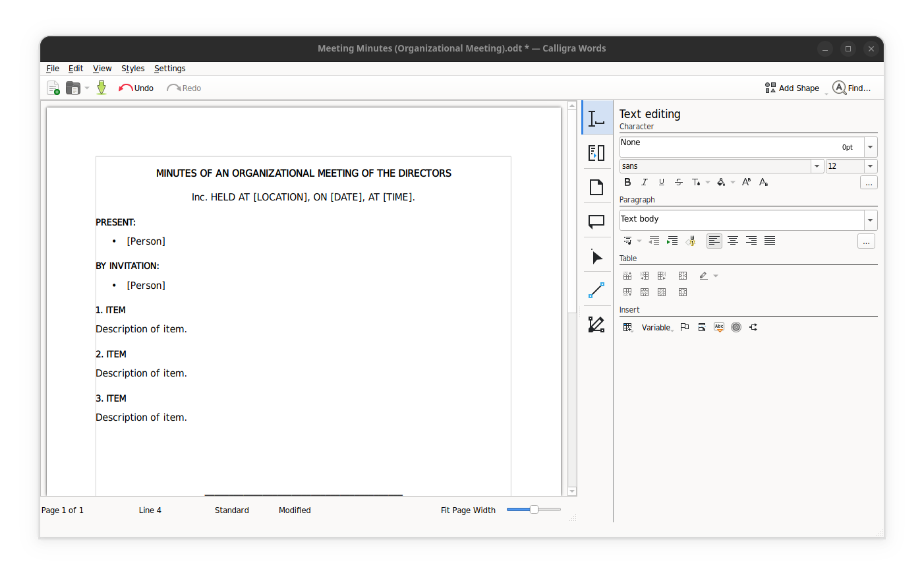Expand the Text body paragraph style dropdown
The width and height of the screenshot is (924, 581).
870,220
